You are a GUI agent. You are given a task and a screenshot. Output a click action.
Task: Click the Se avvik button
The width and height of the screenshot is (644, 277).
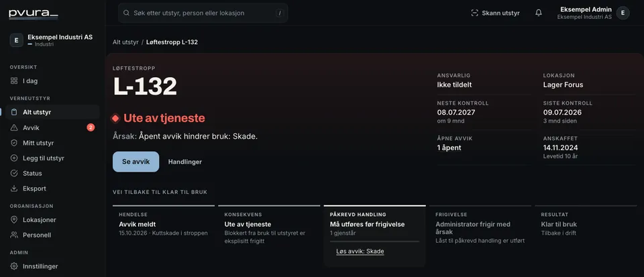[x=136, y=162]
